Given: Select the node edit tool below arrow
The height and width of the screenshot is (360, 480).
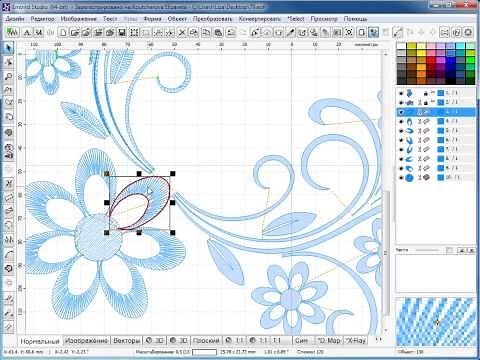Looking at the screenshot, I should (9, 62).
